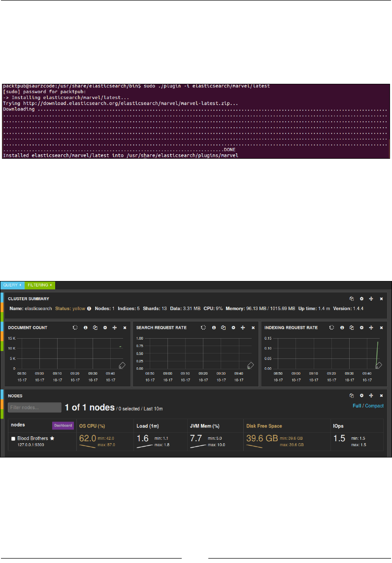This screenshot has height=563, width=392.
Task: Click the nodes column header
Action: (x=18, y=425)
